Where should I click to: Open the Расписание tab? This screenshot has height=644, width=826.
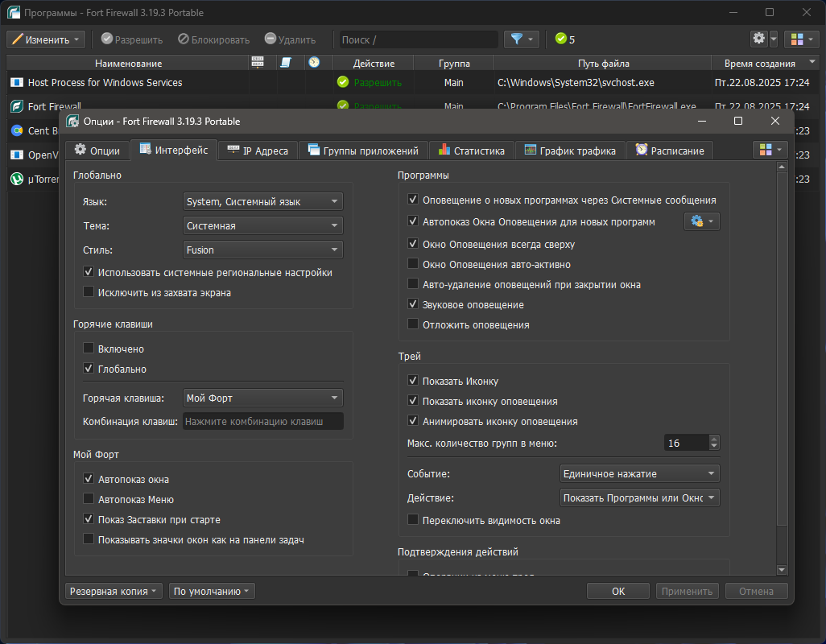[670, 151]
